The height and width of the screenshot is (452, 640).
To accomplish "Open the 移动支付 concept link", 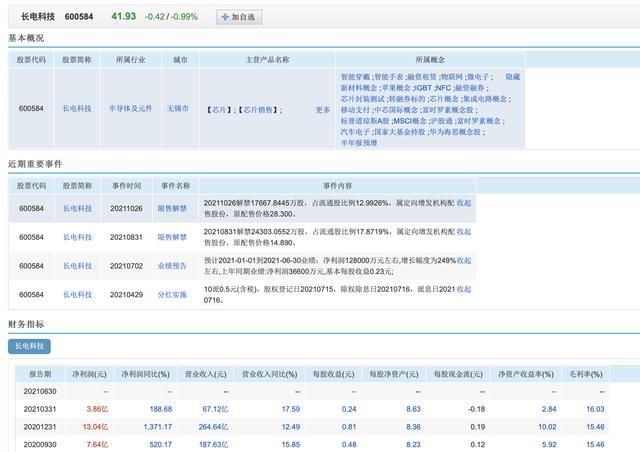I will tap(355, 109).
